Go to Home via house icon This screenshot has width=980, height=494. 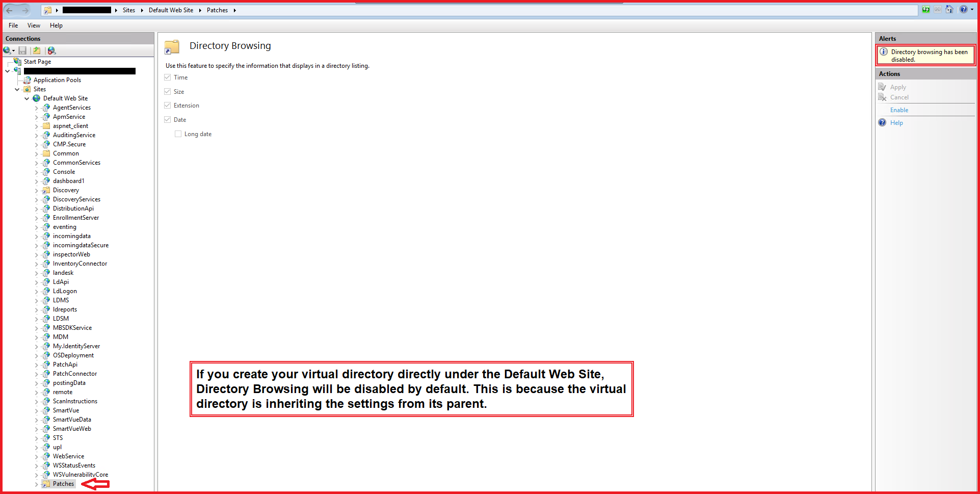(x=949, y=10)
